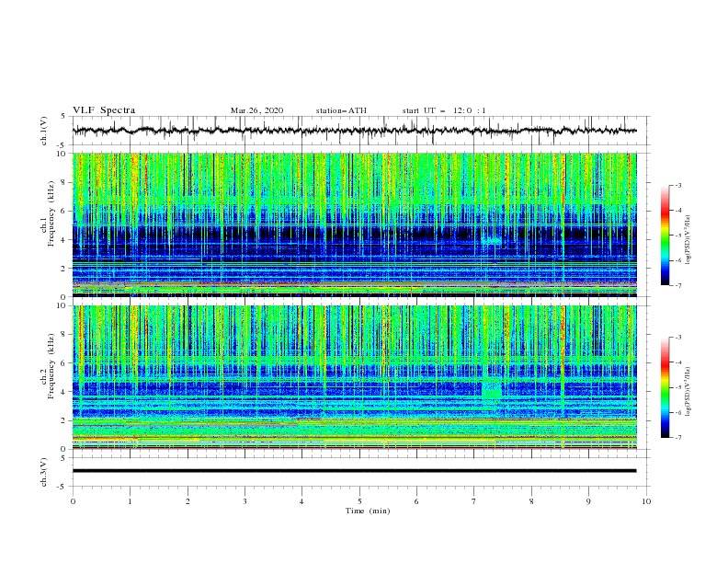This screenshot has width=728, height=563.
Task: Click the ch.1 "Frequency (kHz)" axis label
Action: 51,213
